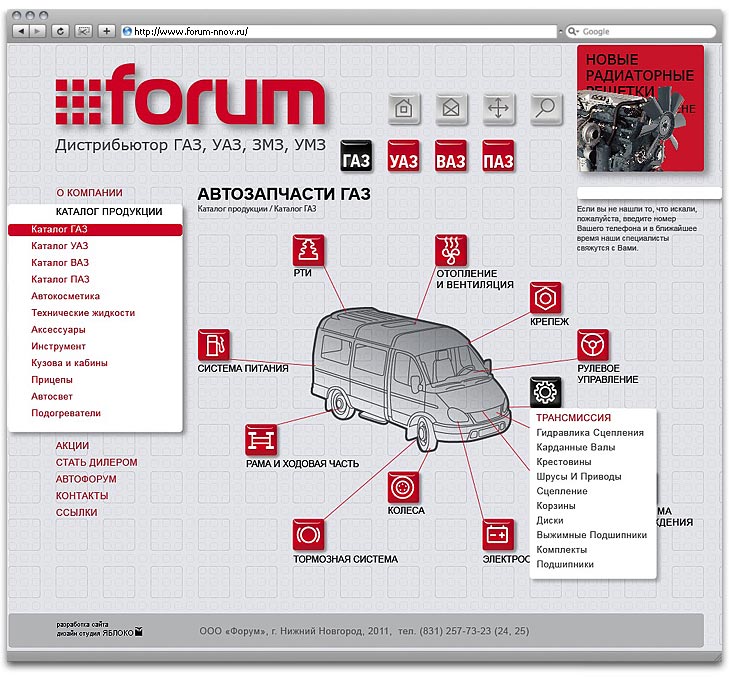This screenshot has width=730, height=677.
Task: Select the ВАЗ brand button
Action: pyautogui.click(x=451, y=156)
